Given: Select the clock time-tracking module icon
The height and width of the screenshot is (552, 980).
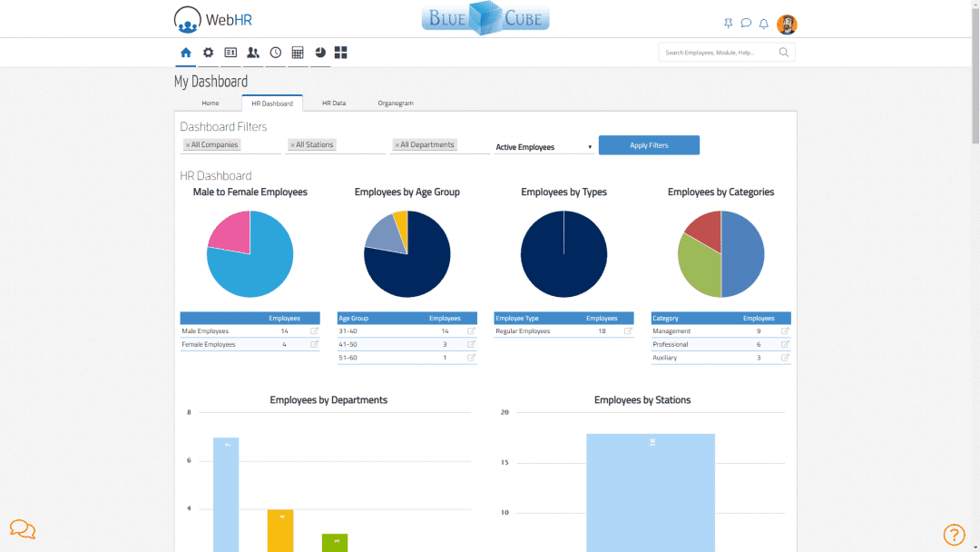Looking at the screenshot, I should (x=275, y=53).
